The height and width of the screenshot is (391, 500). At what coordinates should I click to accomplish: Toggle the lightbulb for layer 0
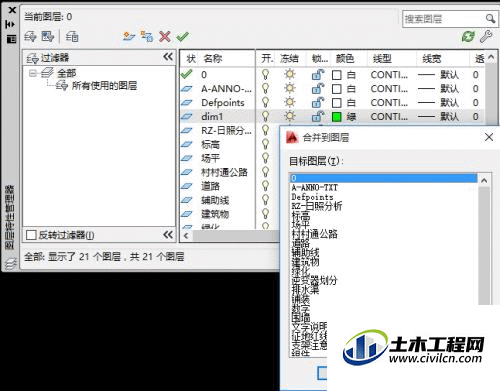(x=265, y=74)
